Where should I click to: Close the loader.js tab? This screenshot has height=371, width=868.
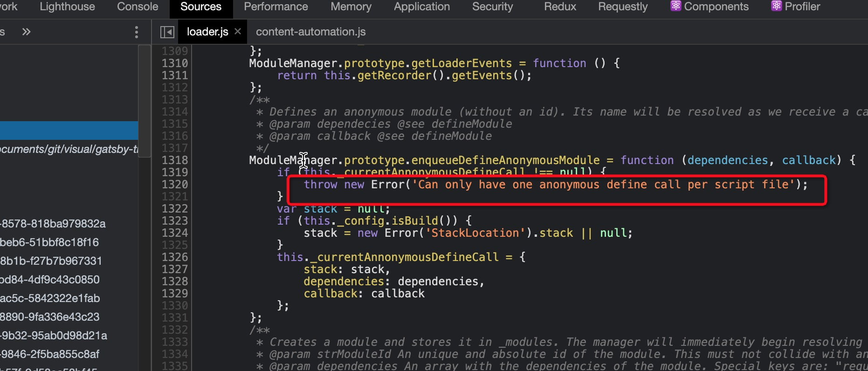pos(238,31)
